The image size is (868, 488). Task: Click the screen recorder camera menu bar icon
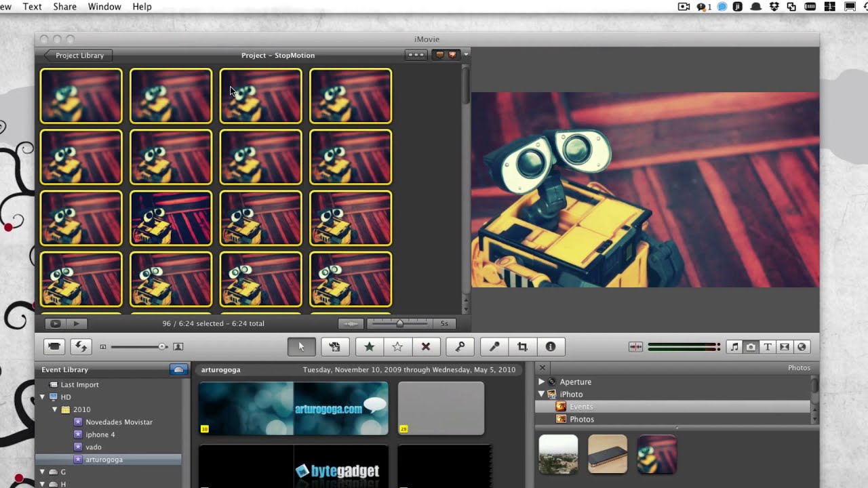point(684,6)
